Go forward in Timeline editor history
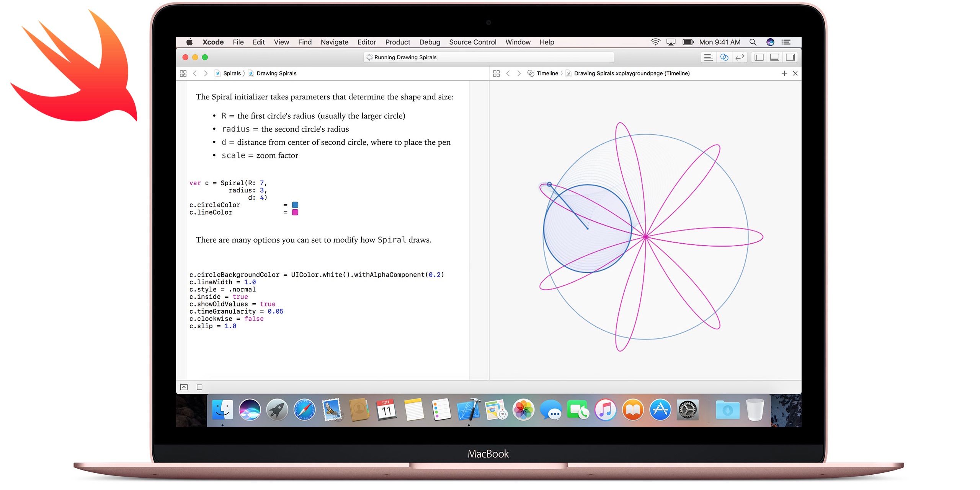This screenshot has height=490, width=980. 519,73
